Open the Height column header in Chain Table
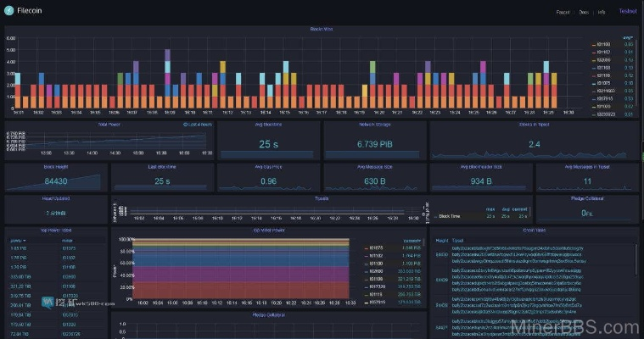Image resolution: width=644 pixels, height=339 pixels. (x=440, y=240)
